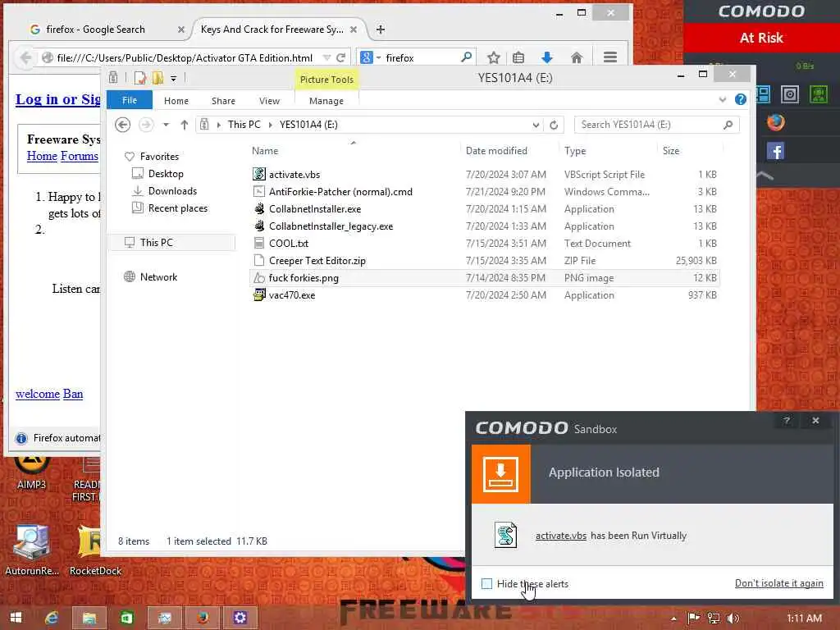Open Windows Start button

pyautogui.click(x=16, y=618)
